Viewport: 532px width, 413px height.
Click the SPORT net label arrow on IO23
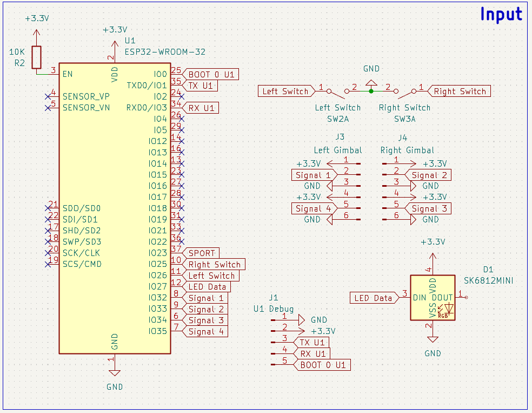point(201,253)
